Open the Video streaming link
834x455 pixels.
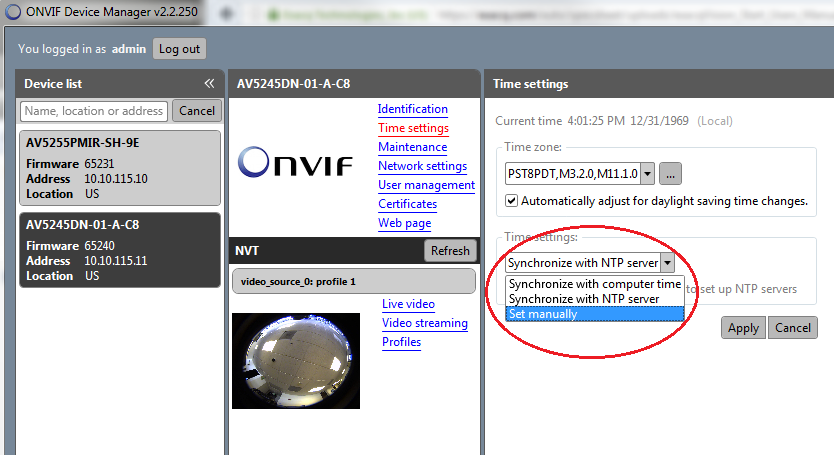pos(425,323)
